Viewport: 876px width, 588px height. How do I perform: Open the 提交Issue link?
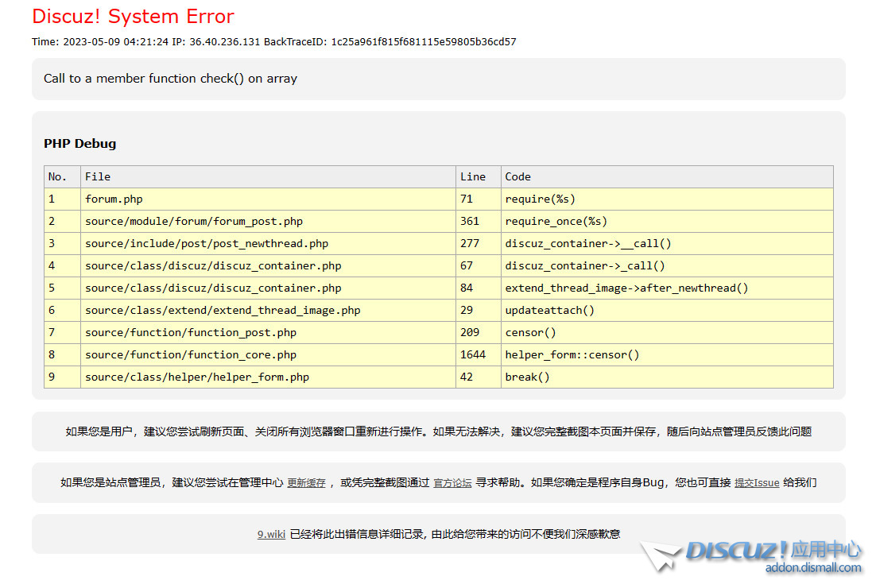(x=757, y=482)
